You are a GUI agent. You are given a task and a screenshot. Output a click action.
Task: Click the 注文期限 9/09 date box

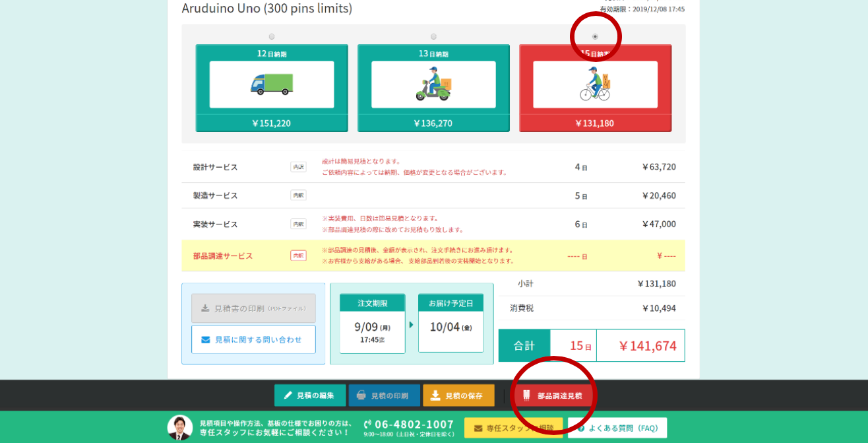373,324
